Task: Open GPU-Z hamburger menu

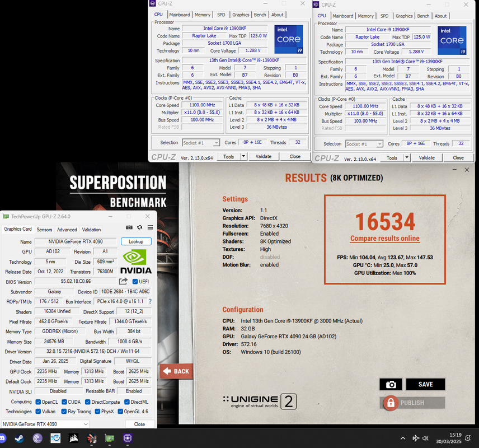Action: (x=151, y=227)
